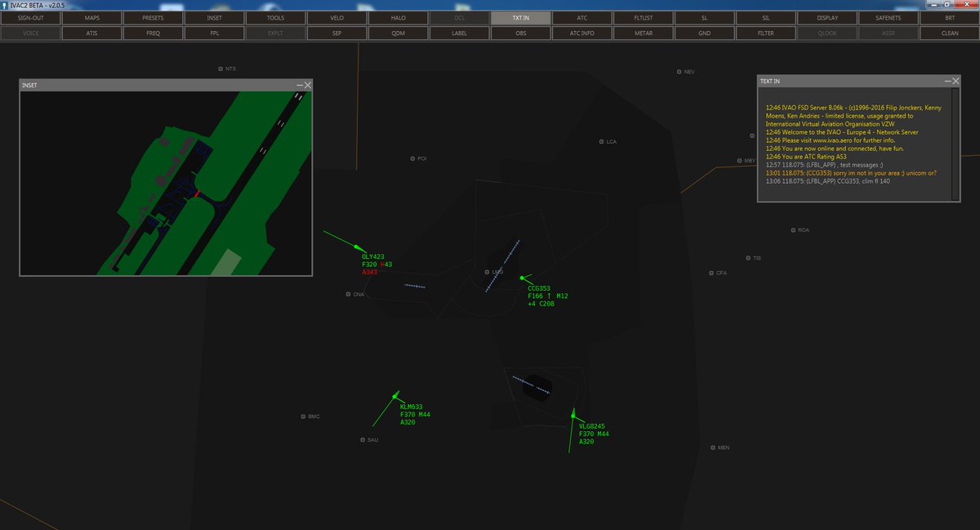Open the SAFENETS menu
The image size is (980, 530).
[888, 17]
